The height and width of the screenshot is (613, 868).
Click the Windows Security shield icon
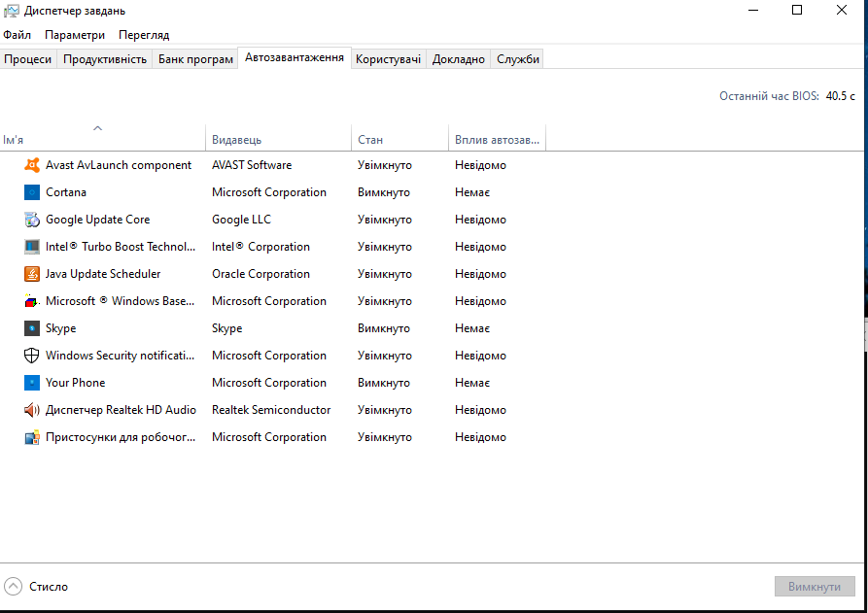[x=32, y=356]
